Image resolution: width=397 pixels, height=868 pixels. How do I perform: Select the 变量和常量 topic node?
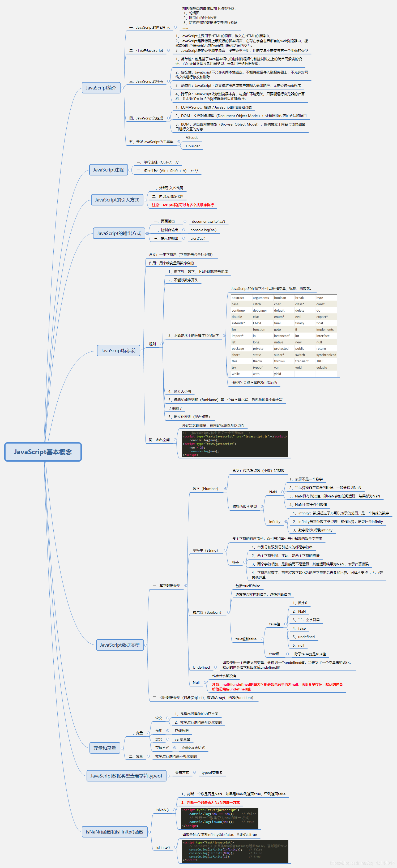coord(105,748)
